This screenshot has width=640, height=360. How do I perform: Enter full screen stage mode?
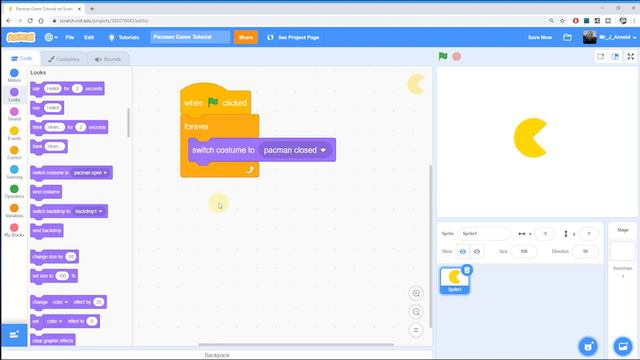[x=631, y=57]
